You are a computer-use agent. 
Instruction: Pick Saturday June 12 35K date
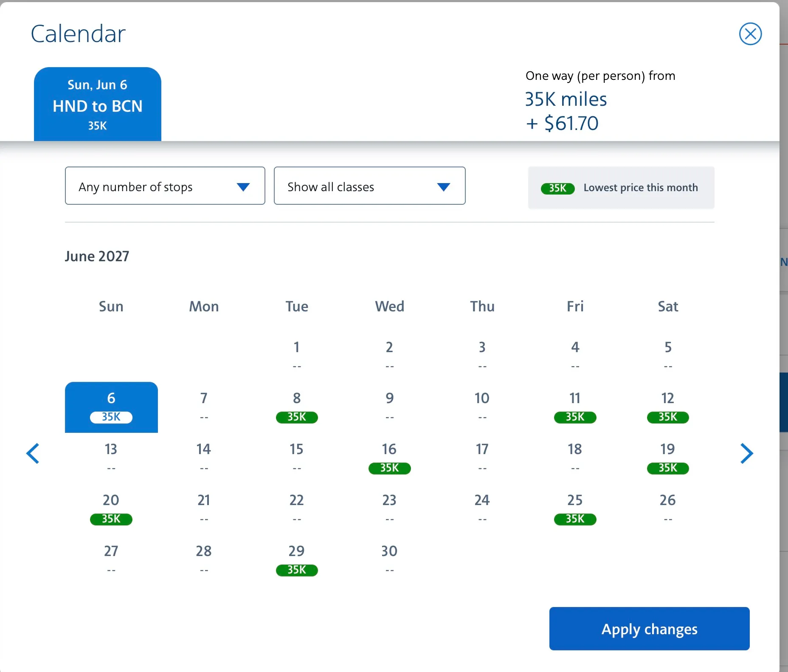coord(668,407)
